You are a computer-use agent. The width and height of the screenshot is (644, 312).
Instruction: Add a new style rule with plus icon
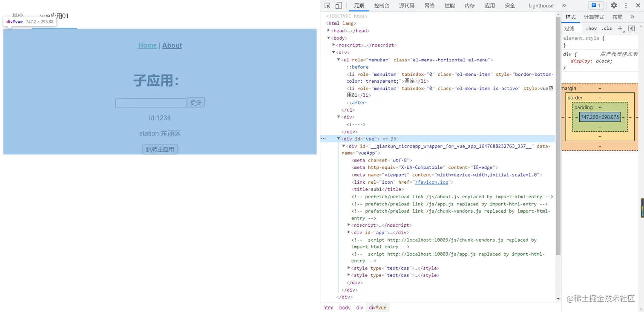click(620, 29)
